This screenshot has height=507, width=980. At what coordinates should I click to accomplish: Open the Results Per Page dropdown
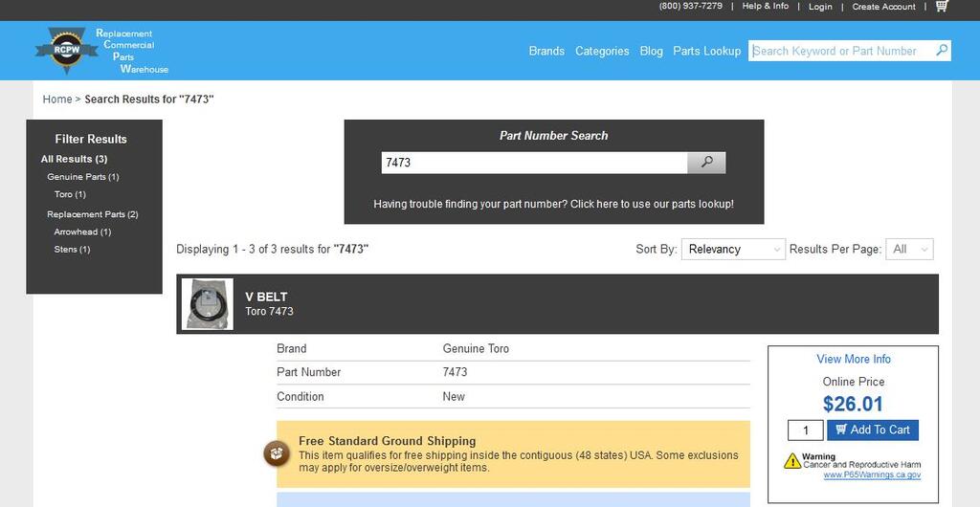tap(909, 249)
